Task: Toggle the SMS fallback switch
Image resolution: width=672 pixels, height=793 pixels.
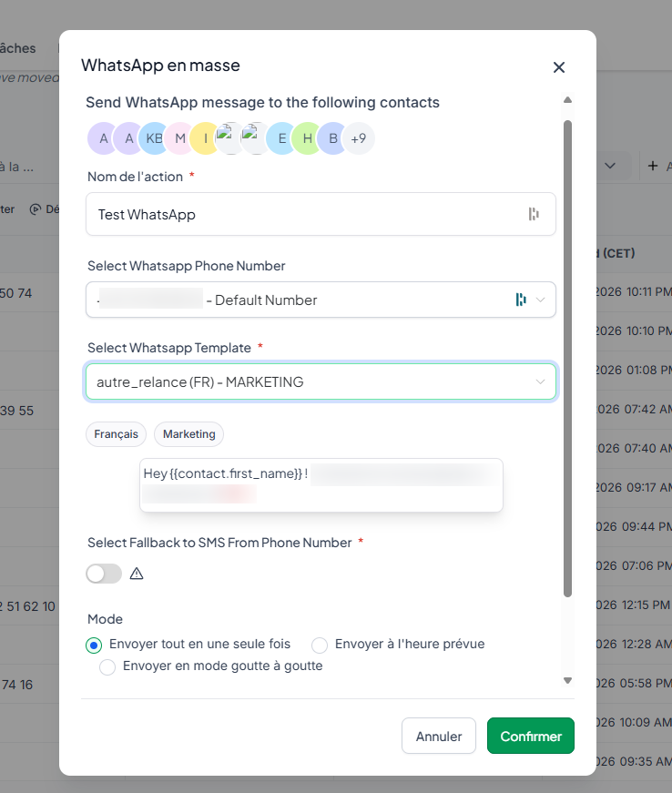Action: tap(104, 574)
